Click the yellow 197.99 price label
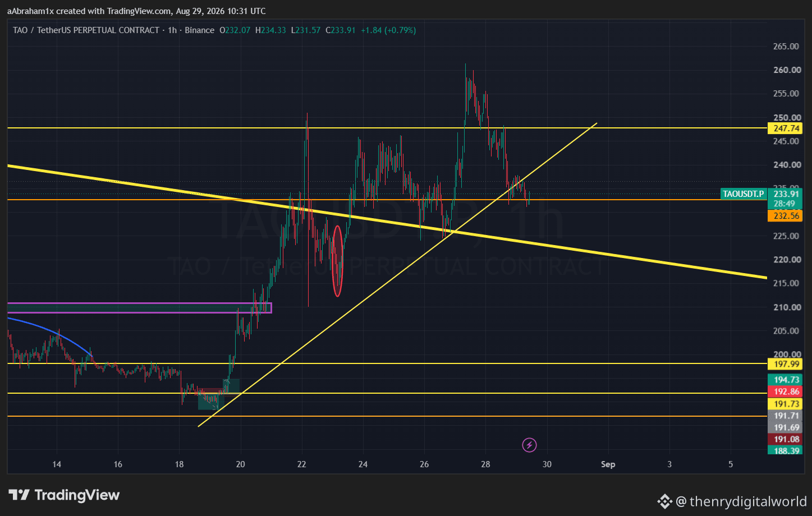The image size is (812, 516). (x=785, y=364)
